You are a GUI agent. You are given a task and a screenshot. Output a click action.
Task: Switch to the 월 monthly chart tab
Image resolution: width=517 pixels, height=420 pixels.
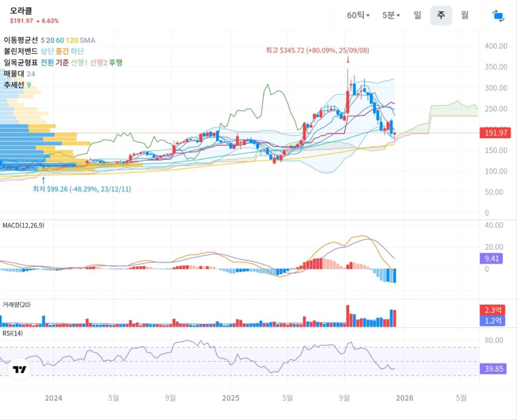(464, 16)
